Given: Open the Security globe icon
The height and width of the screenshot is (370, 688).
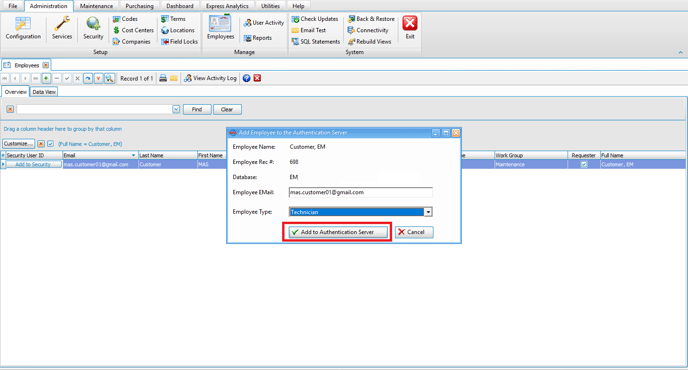Looking at the screenshot, I should click(93, 28).
